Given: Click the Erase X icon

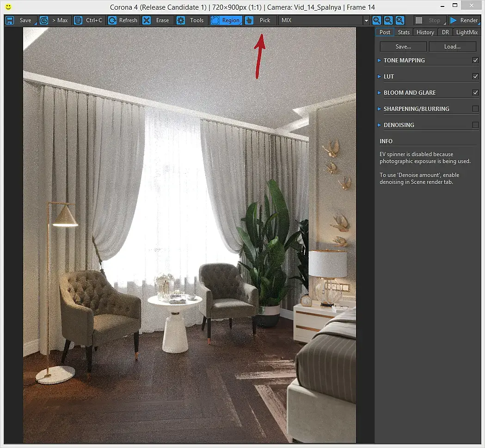Looking at the screenshot, I should (147, 20).
